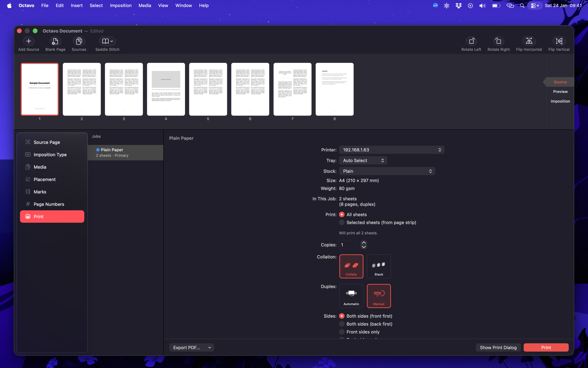Click the Add Source toolbar icon
588x368 pixels.
(28, 41)
